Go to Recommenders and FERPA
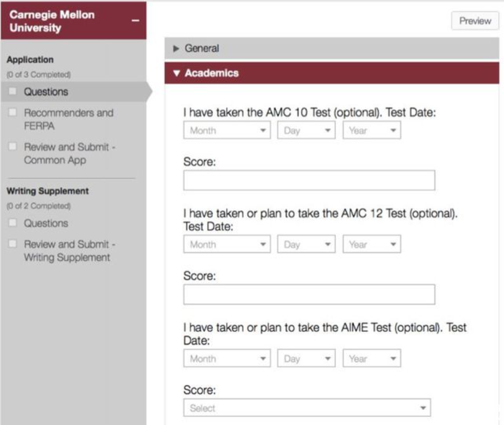Image resolution: width=504 pixels, height=425 pixels. 69,119
